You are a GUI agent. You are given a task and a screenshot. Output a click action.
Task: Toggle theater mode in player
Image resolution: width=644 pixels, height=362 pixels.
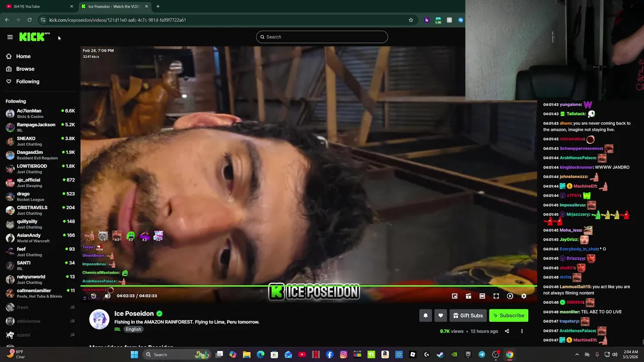(x=482, y=296)
